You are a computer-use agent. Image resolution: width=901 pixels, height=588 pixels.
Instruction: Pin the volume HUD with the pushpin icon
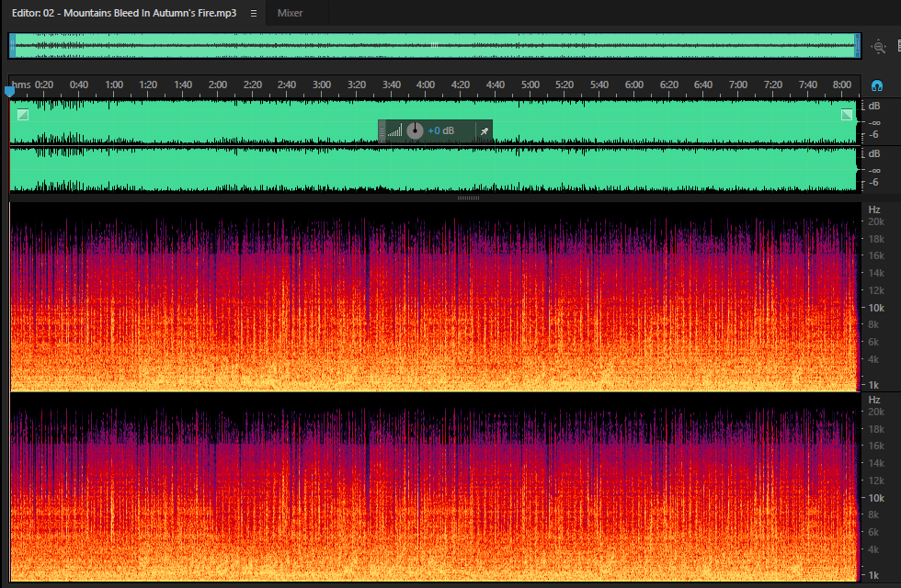pos(485,130)
